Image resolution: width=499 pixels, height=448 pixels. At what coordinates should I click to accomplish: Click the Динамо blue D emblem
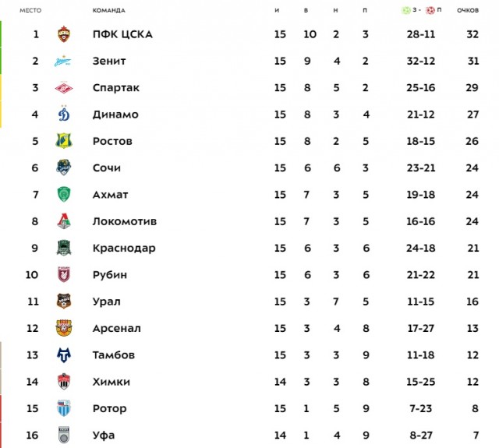click(x=64, y=114)
